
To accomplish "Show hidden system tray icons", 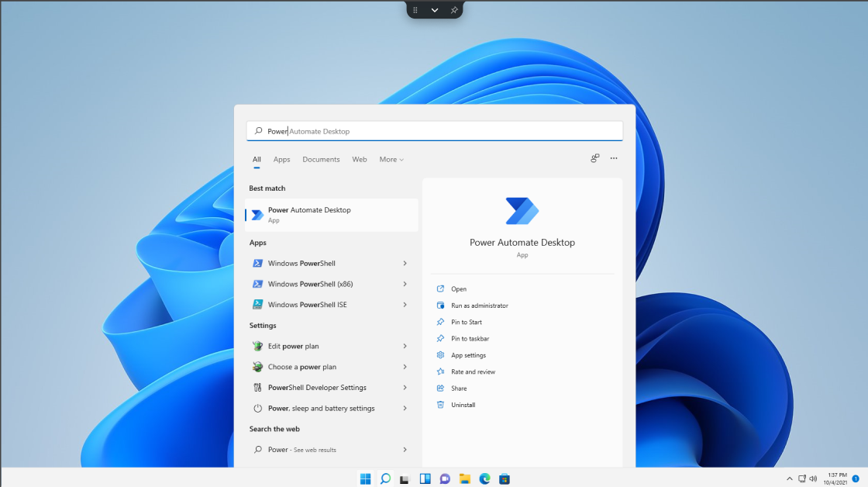I will pos(790,478).
